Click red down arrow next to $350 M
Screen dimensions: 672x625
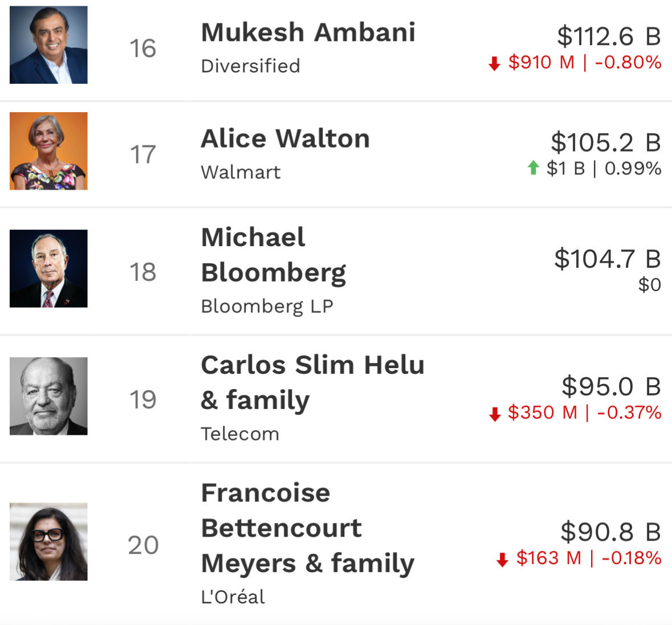pyautogui.click(x=495, y=414)
